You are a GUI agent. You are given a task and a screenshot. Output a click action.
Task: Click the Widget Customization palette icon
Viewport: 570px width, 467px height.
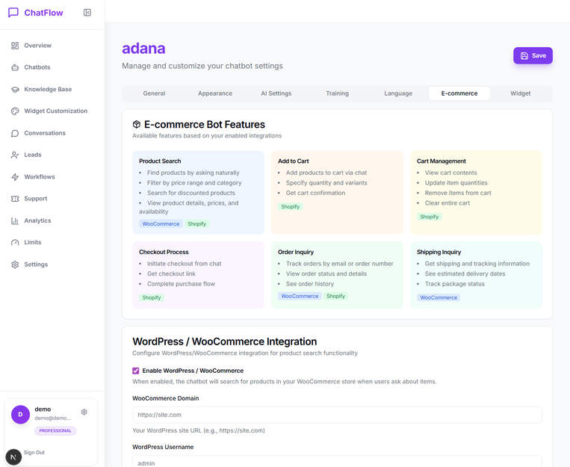coord(15,111)
